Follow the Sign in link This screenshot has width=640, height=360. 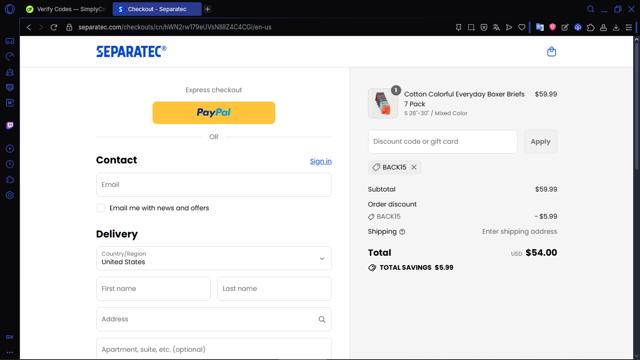click(x=321, y=161)
